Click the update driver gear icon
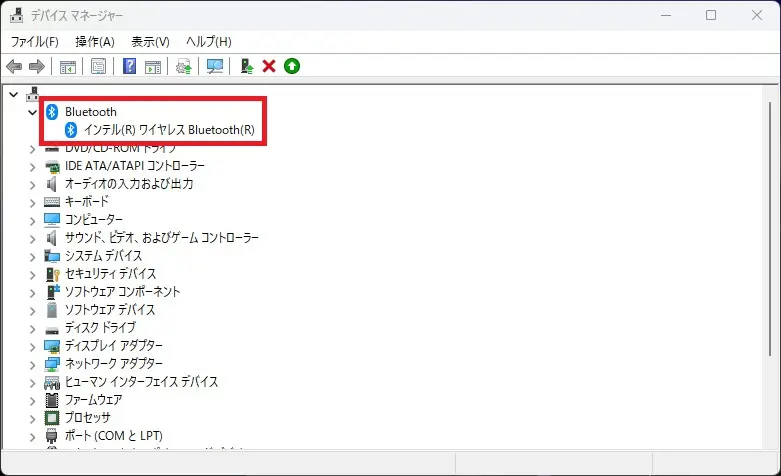 184,66
